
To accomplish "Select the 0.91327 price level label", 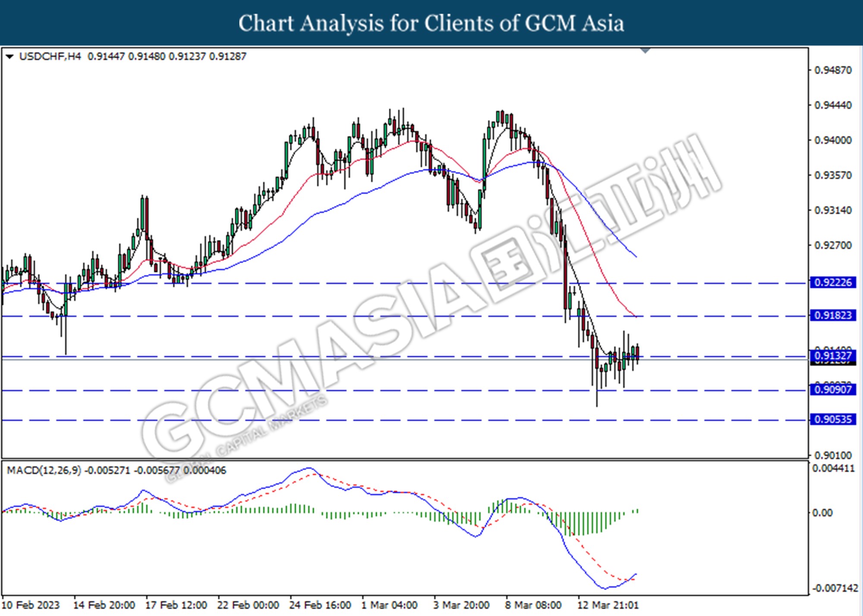I will click(x=833, y=356).
